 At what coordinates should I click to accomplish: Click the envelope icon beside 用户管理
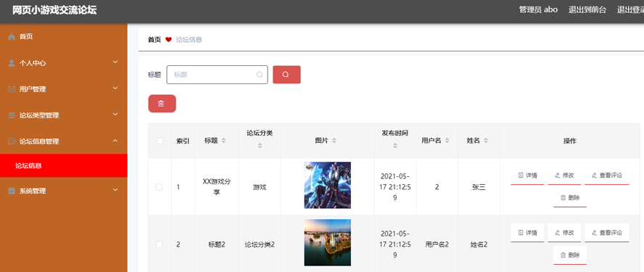point(12,89)
